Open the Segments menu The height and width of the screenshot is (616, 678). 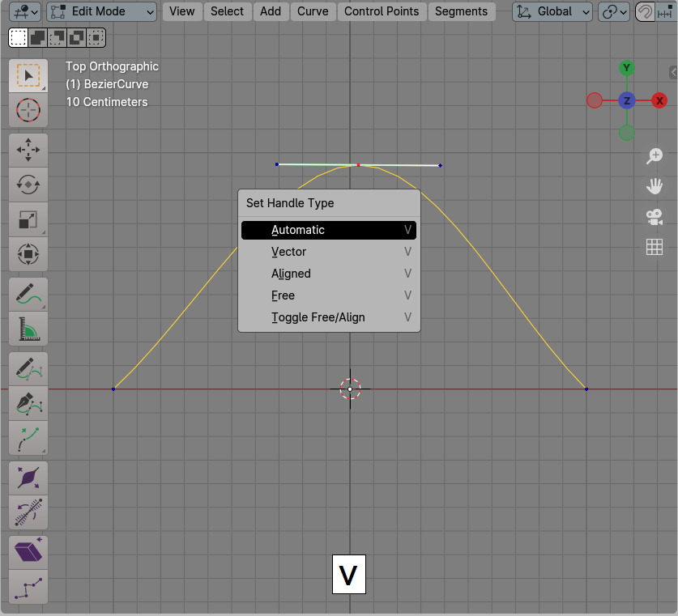pos(462,11)
